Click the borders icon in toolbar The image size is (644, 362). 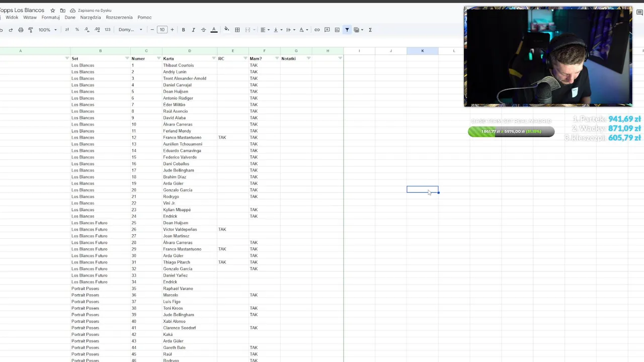pyautogui.click(x=237, y=30)
